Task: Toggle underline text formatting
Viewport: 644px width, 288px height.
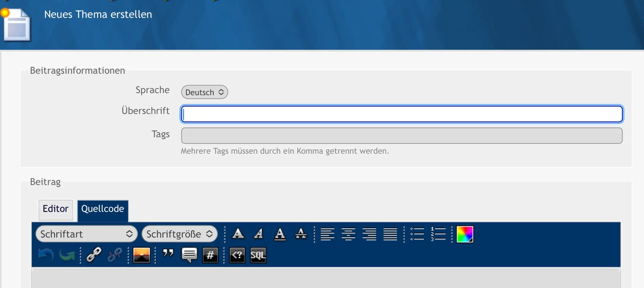Action: tap(280, 234)
